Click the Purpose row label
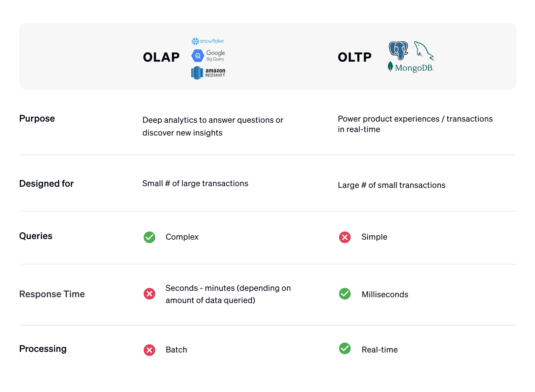 tap(37, 119)
